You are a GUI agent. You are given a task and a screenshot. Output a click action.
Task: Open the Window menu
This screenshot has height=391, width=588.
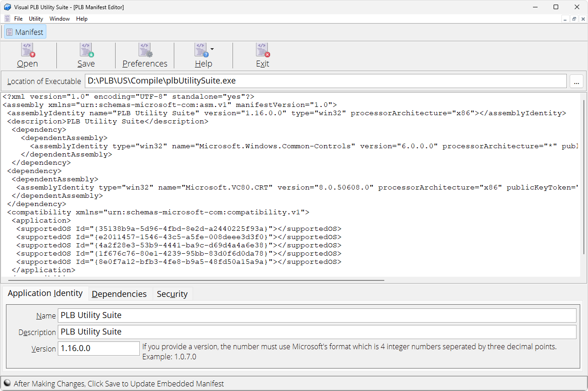[x=60, y=19]
